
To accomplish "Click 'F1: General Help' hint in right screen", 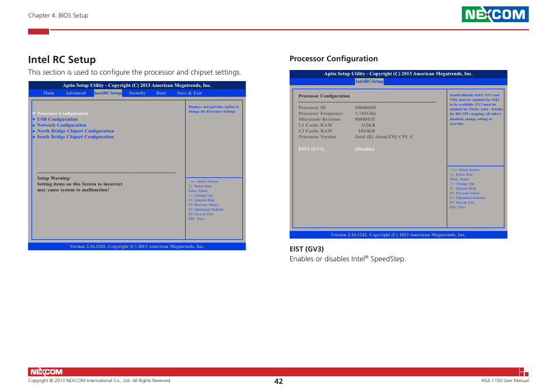I will (x=463, y=189).
